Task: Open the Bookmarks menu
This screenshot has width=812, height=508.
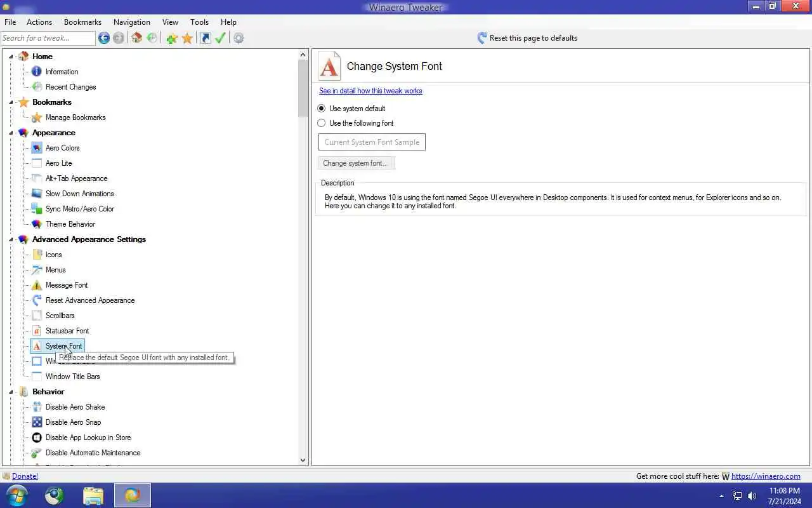Action: [82, 22]
